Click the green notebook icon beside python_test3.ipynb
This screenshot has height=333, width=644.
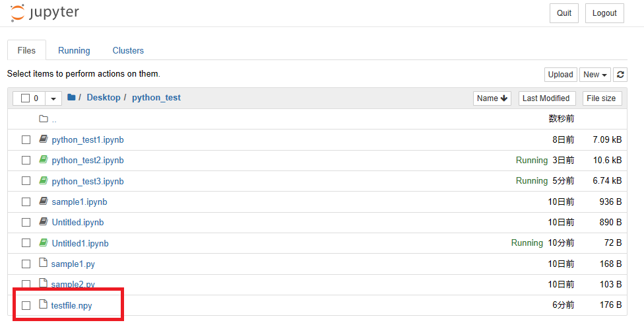coord(43,180)
